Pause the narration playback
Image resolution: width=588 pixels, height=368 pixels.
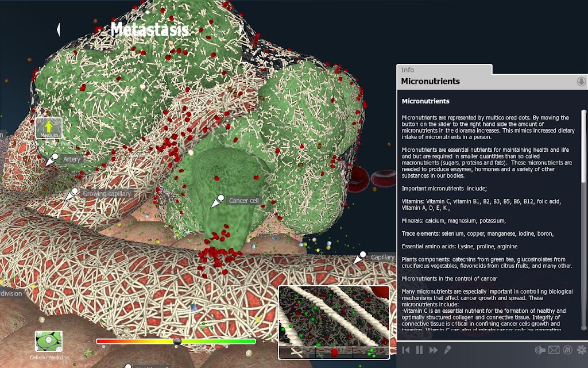coord(419,350)
